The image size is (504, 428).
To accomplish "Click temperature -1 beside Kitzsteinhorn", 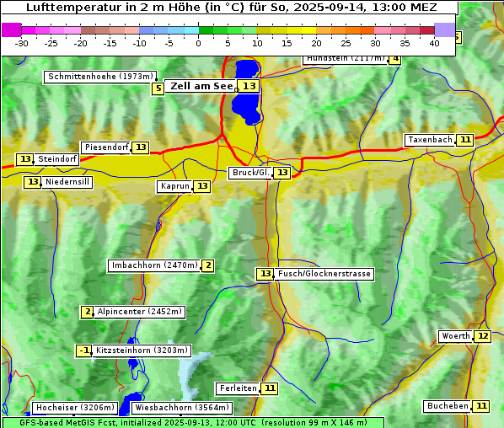I will coord(84,350).
